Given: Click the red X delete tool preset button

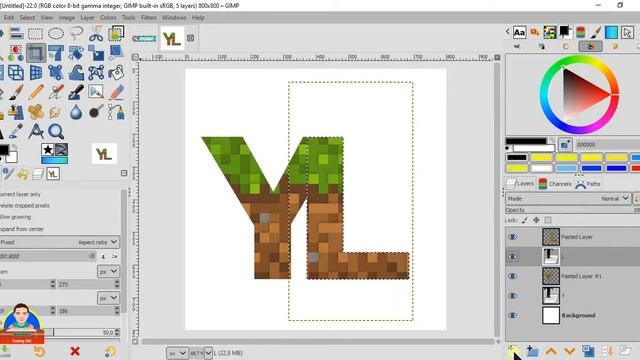Looking at the screenshot, I should click(75, 351).
